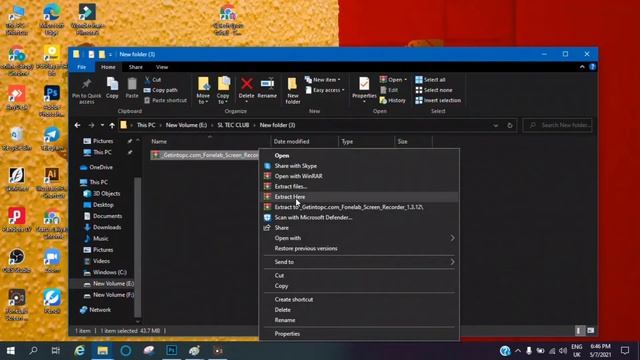640x360 pixels.
Task: Select Windows (C:) drive
Action: (105, 272)
